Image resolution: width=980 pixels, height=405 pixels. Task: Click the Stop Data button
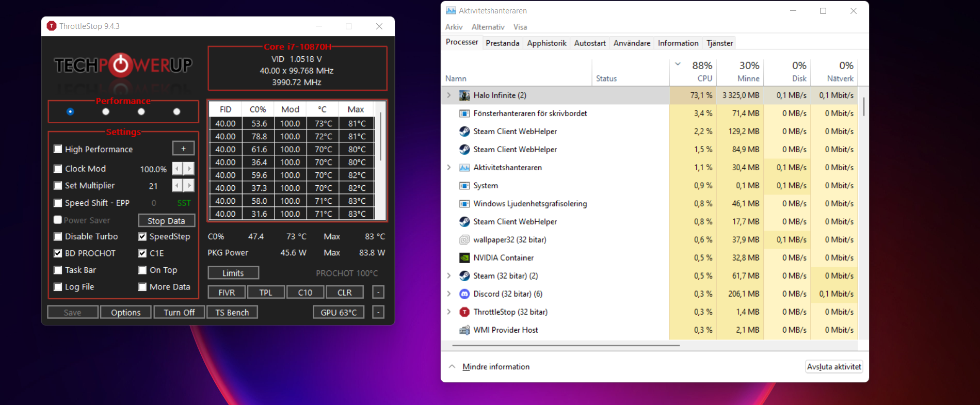pyautogui.click(x=166, y=221)
